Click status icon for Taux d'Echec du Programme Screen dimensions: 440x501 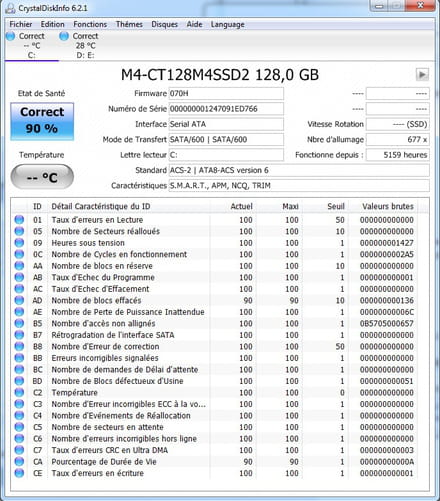tap(19, 277)
